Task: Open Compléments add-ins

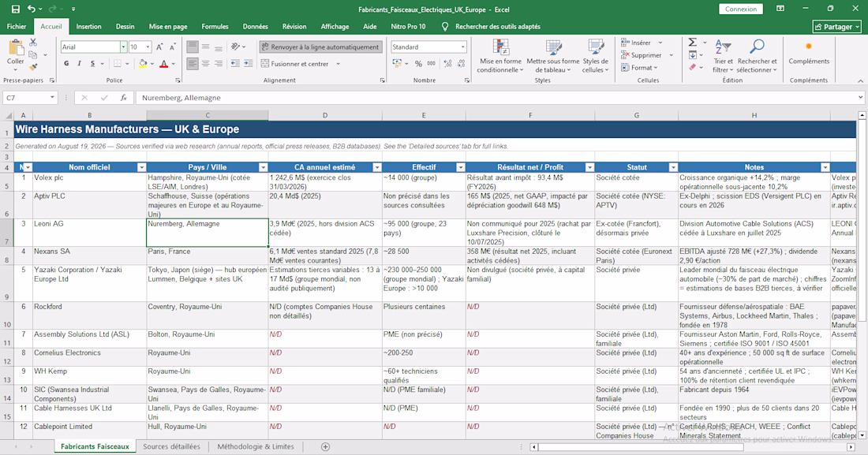Action: pyautogui.click(x=809, y=53)
